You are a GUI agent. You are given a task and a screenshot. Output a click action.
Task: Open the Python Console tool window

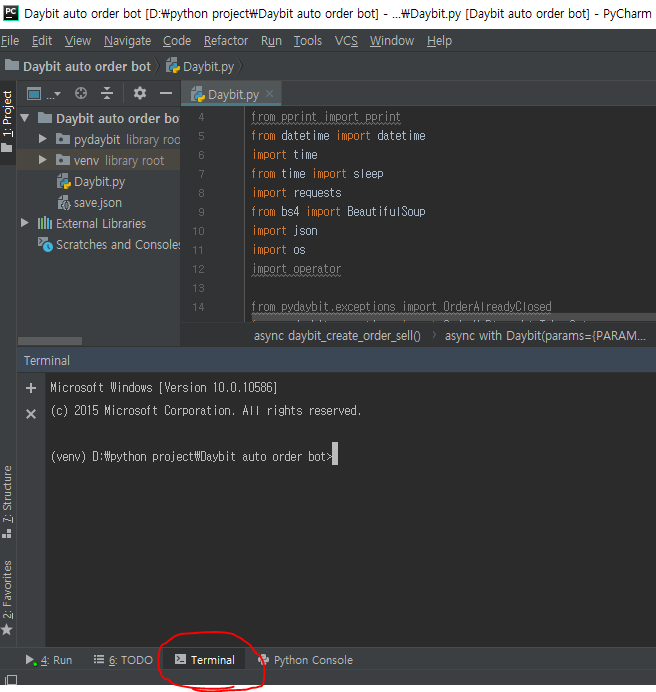tap(305, 660)
